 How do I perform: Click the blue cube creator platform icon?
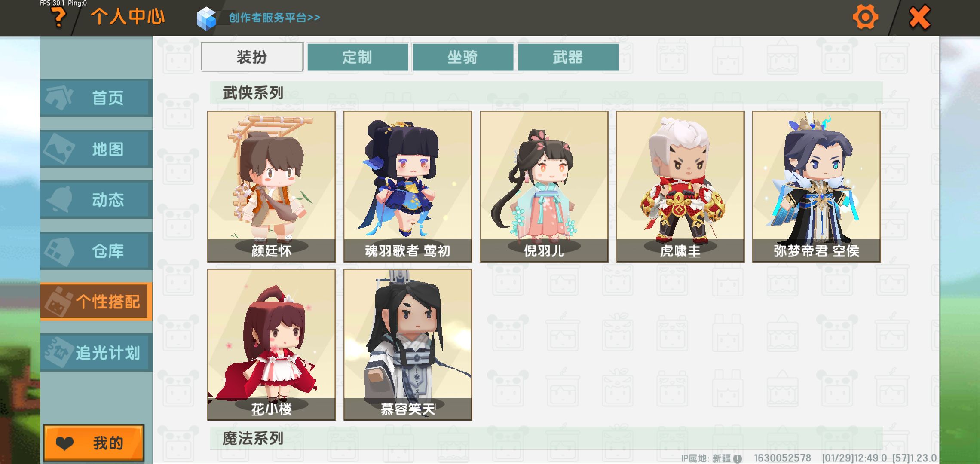(x=206, y=18)
